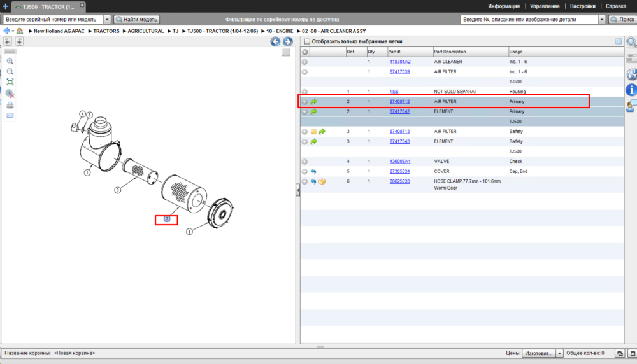The image size is (637, 364).
Task: Open the globe icon in the right sidebar
Action: [632, 74]
